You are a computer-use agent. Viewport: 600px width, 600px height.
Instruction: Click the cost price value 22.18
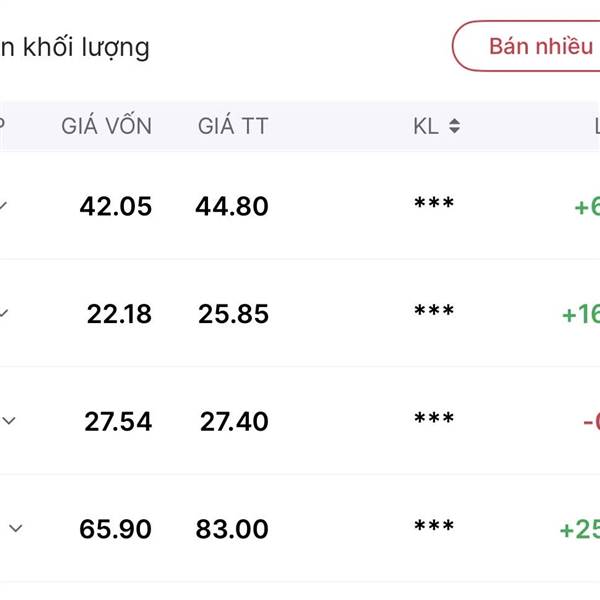coord(119,314)
